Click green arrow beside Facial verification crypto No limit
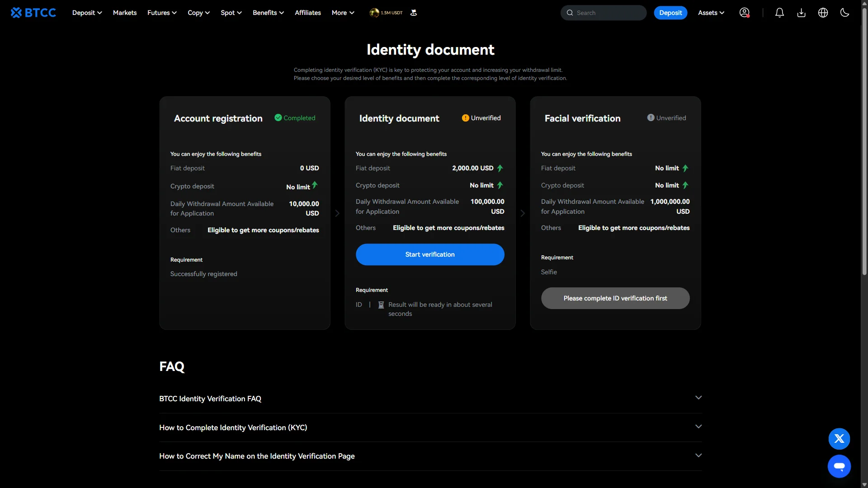 click(685, 185)
